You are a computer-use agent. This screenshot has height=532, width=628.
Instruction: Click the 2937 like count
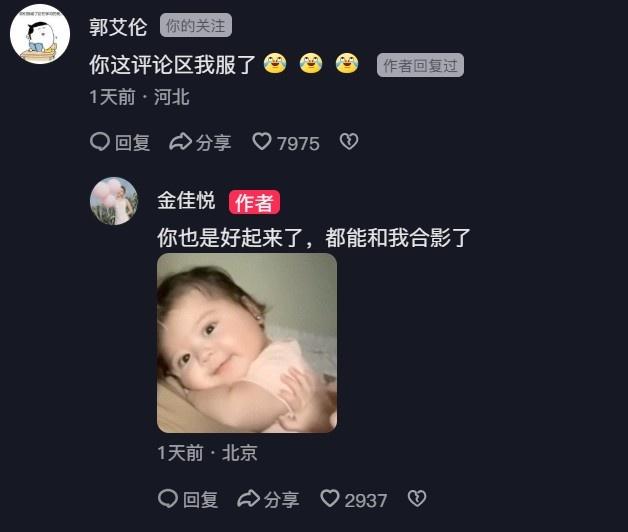click(x=366, y=500)
